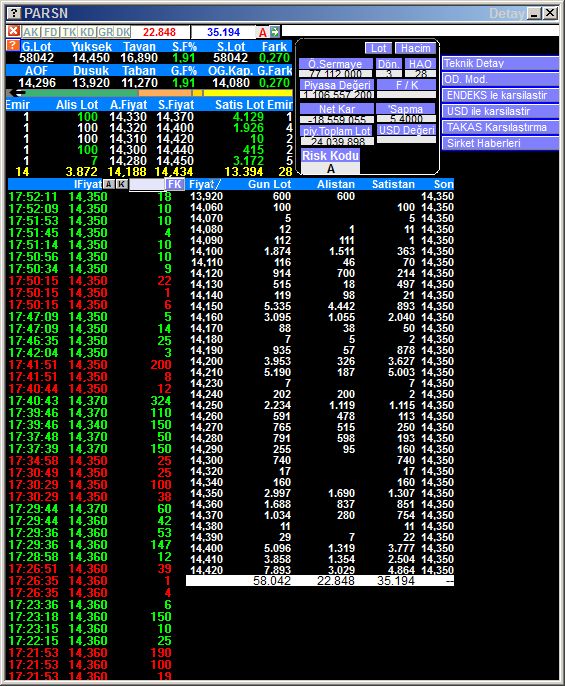Screen dimensions: 565x686
Task: Click the TAKAS Karşılaştırma button
Action: click(501, 127)
